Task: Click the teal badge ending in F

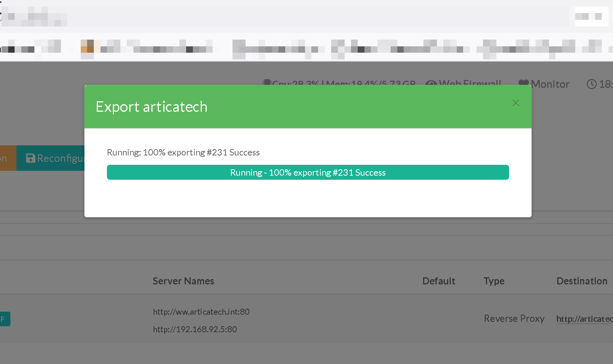Action: coord(5,319)
